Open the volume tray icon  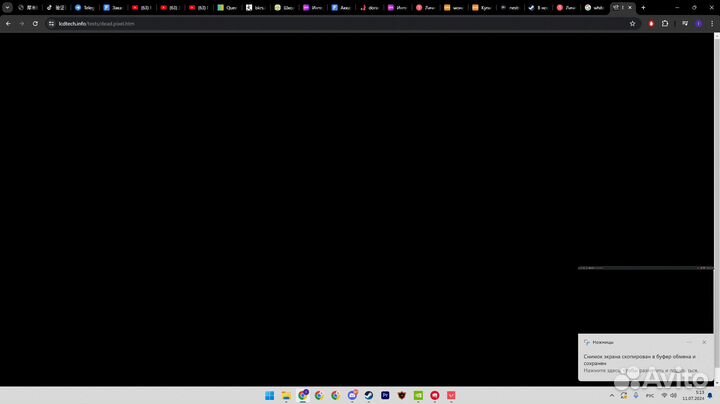coord(673,395)
